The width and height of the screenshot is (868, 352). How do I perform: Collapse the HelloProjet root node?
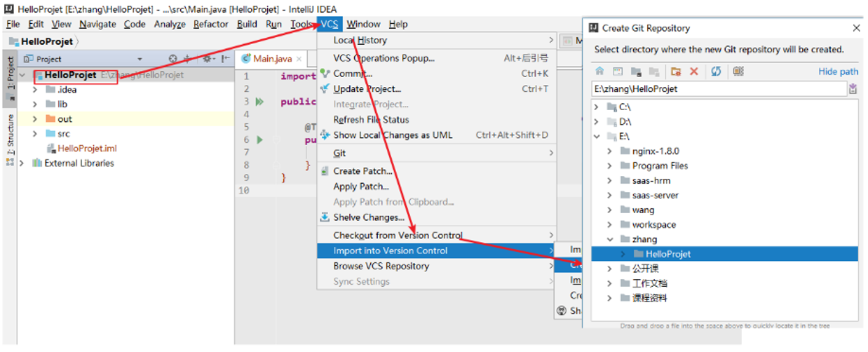click(22, 75)
